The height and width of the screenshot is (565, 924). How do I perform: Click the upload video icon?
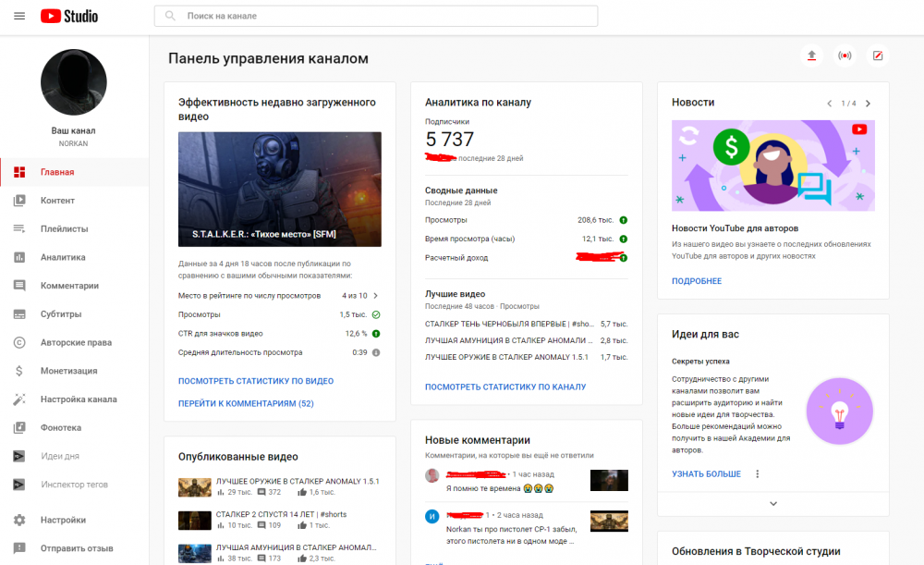click(811, 55)
